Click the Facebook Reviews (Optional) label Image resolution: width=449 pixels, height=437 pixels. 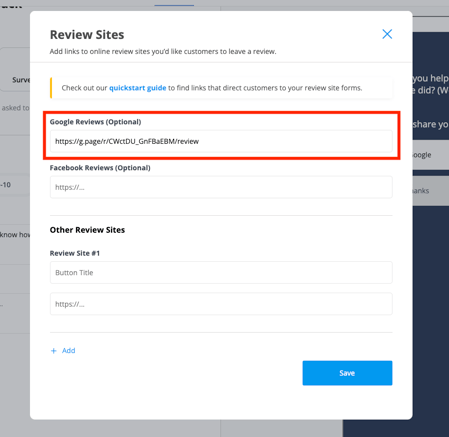100,168
